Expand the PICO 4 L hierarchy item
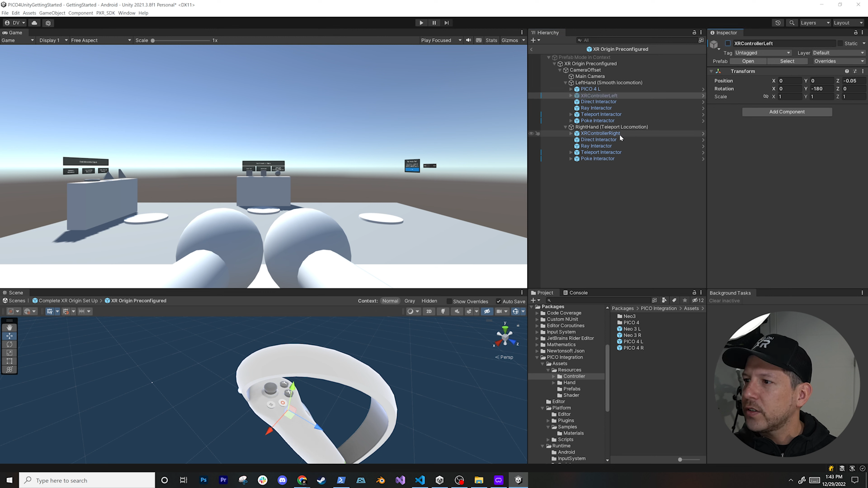The width and height of the screenshot is (868, 488). 571,89
